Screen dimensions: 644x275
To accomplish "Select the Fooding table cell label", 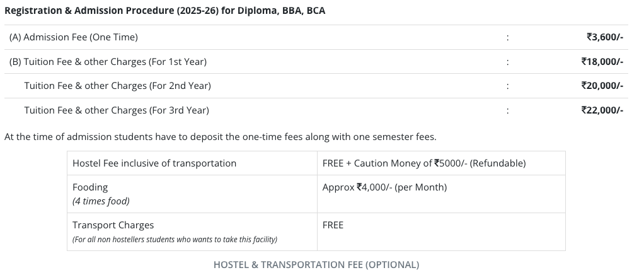I will 90,187.
